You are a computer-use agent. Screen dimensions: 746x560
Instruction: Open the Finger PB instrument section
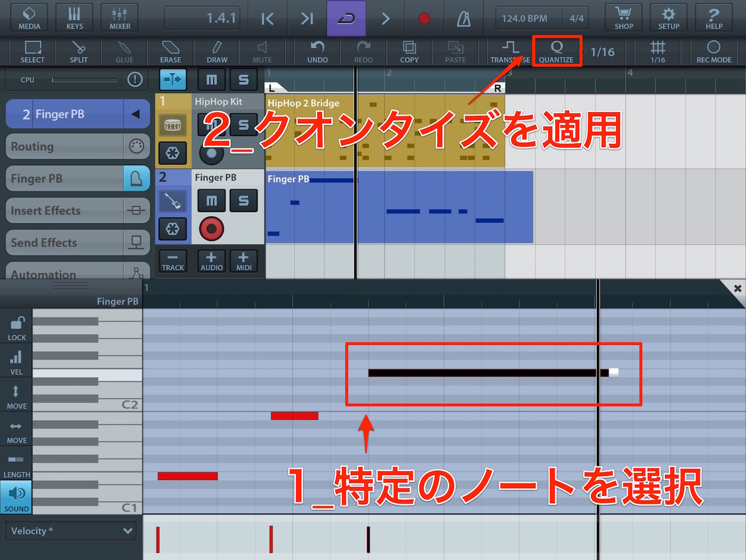(78, 179)
